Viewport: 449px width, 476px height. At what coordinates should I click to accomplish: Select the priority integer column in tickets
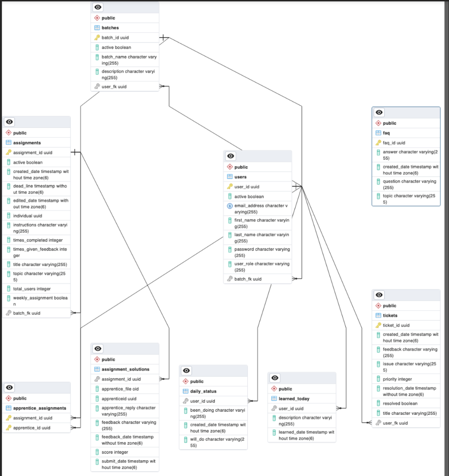tap(397, 379)
